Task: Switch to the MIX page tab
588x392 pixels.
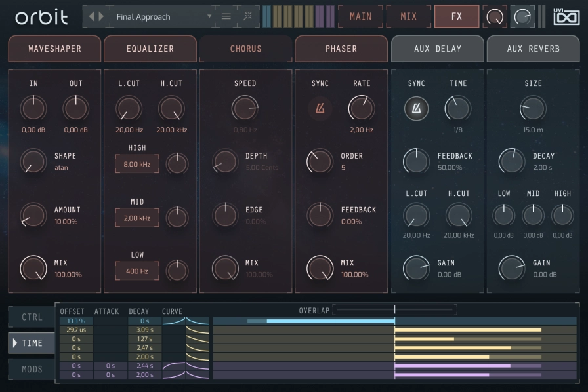Action: (x=408, y=16)
